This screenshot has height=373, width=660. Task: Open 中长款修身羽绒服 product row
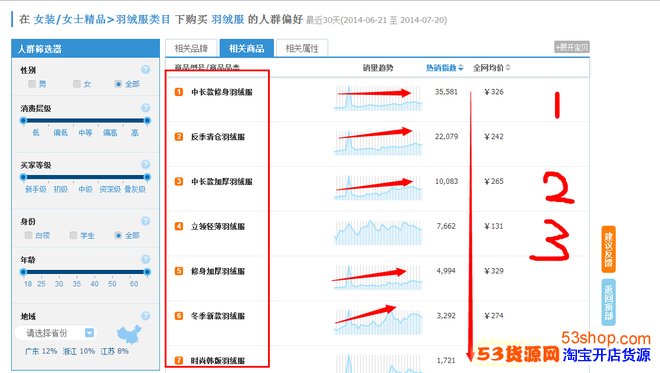coord(222,92)
